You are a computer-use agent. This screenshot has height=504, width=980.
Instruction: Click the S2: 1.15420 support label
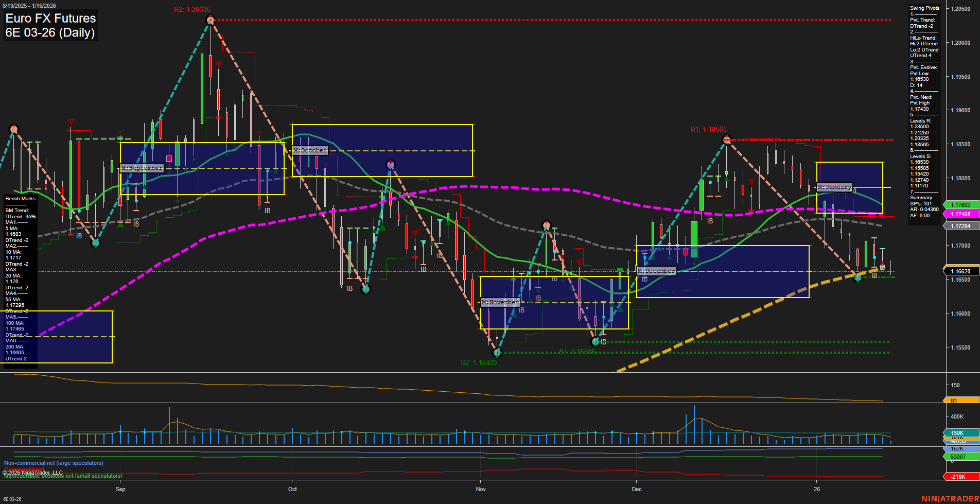(x=479, y=362)
